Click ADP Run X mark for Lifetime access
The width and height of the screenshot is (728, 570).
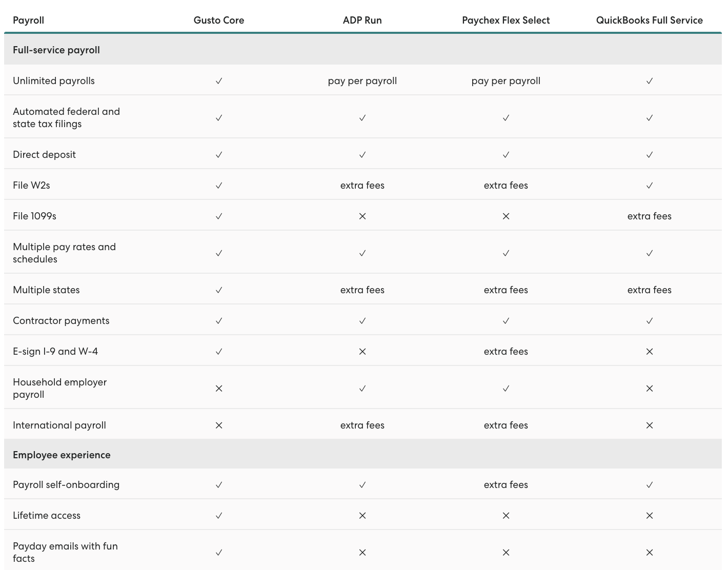362,516
